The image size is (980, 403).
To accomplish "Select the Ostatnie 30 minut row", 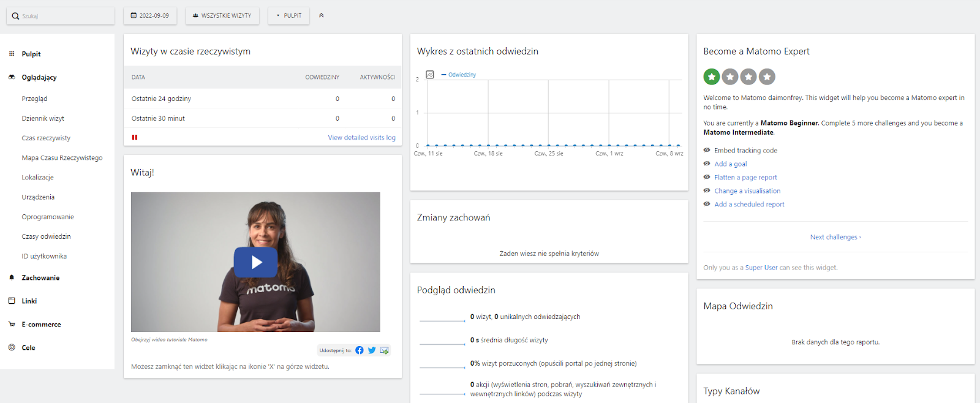I will tap(263, 118).
